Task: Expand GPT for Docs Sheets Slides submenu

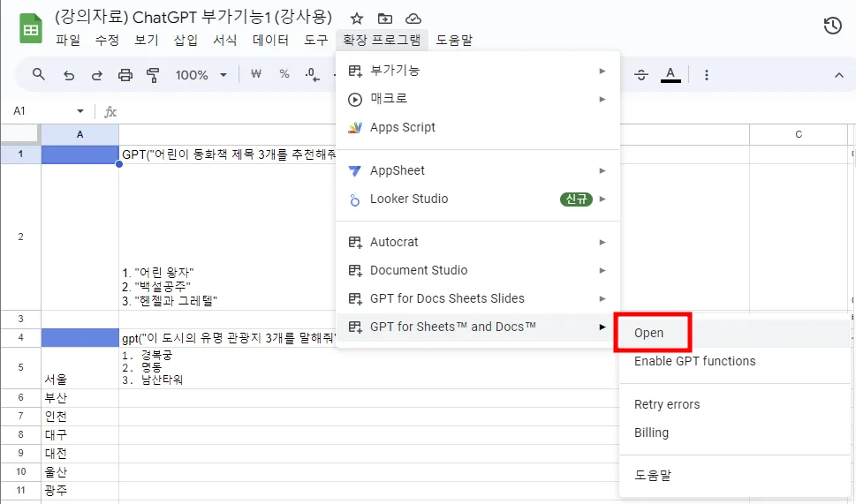Action: pos(478,299)
